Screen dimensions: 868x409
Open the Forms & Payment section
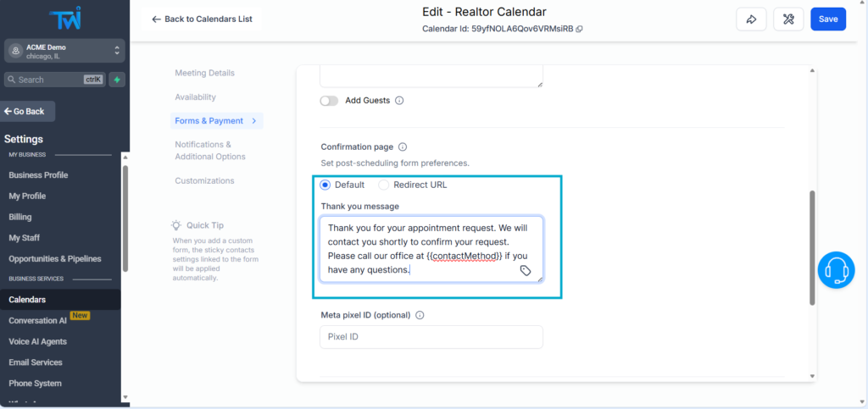pyautogui.click(x=217, y=120)
